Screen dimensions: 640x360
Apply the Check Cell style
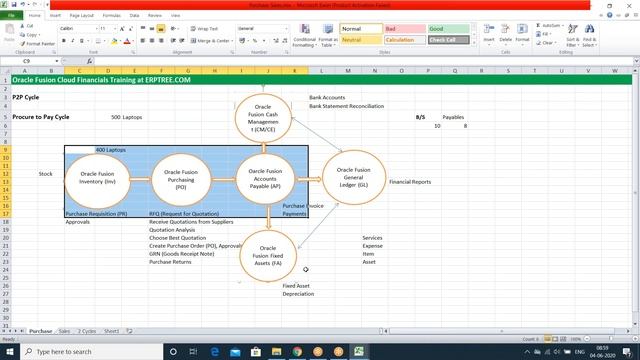449,40
